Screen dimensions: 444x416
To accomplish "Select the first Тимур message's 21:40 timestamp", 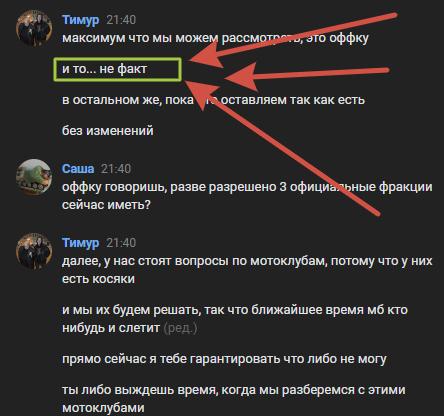I will click(x=121, y=20).
